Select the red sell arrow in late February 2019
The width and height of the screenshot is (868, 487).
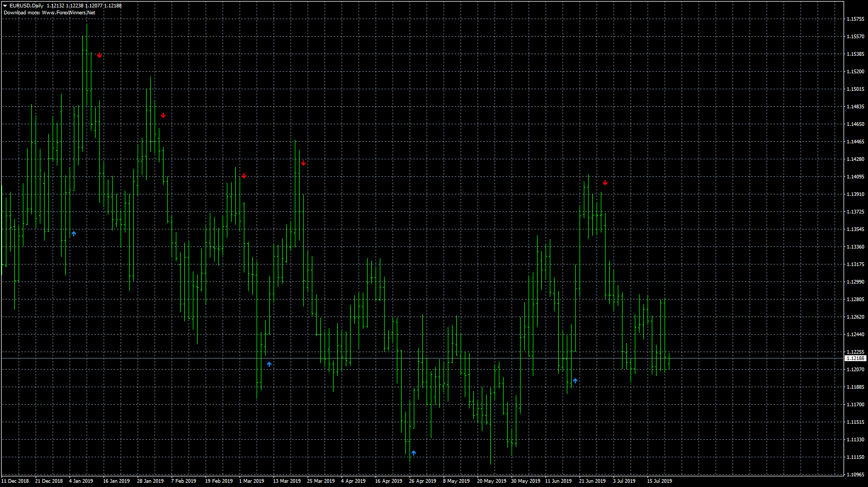pyautogui.click(x=244, y=176)
